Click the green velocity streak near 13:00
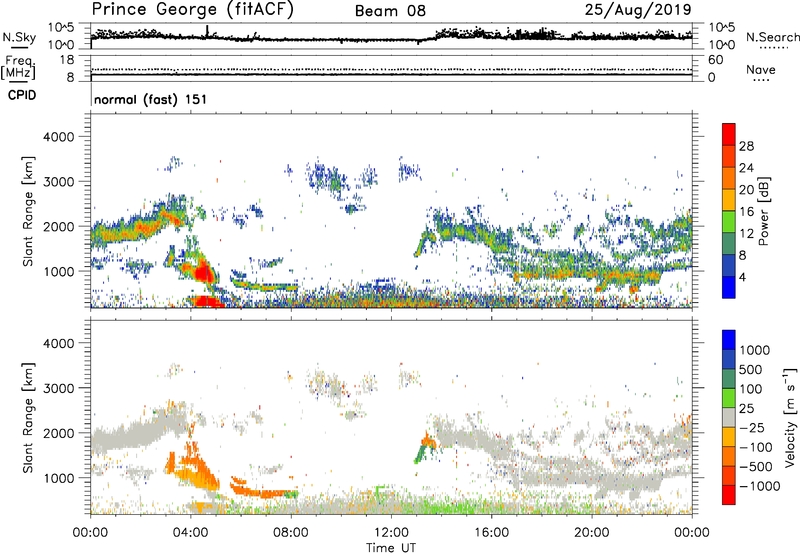This screenshot has width=800, height=554. [420, 453]
